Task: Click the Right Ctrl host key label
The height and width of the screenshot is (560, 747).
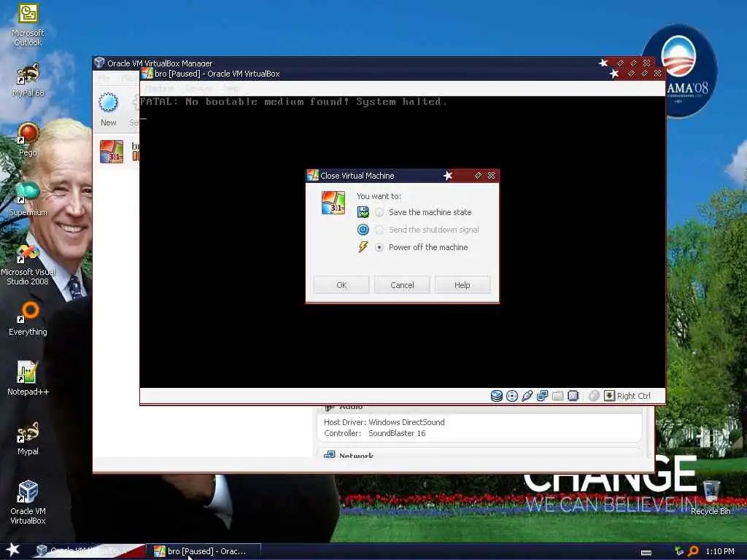Action: [634, 396]
